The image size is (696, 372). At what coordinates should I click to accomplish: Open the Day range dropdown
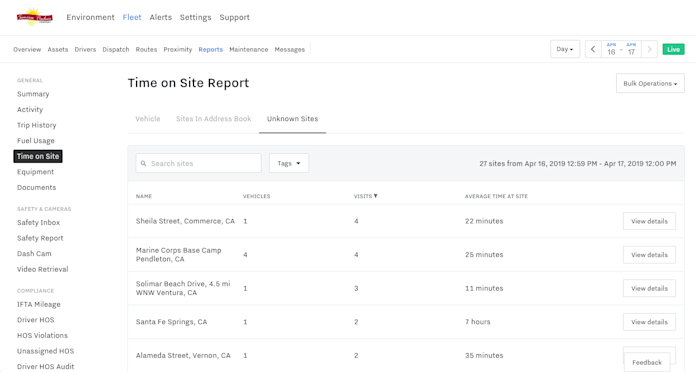[565, 49]
